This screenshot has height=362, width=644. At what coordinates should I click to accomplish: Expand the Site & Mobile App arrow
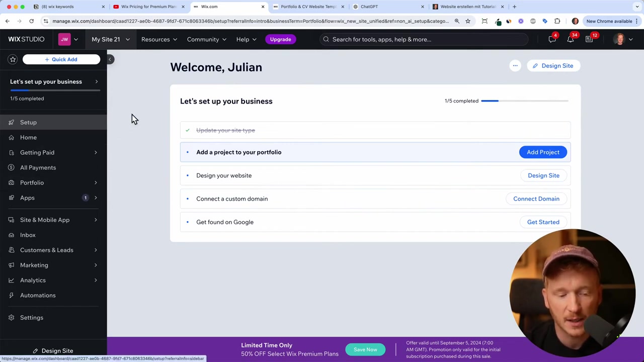(96, 220)
